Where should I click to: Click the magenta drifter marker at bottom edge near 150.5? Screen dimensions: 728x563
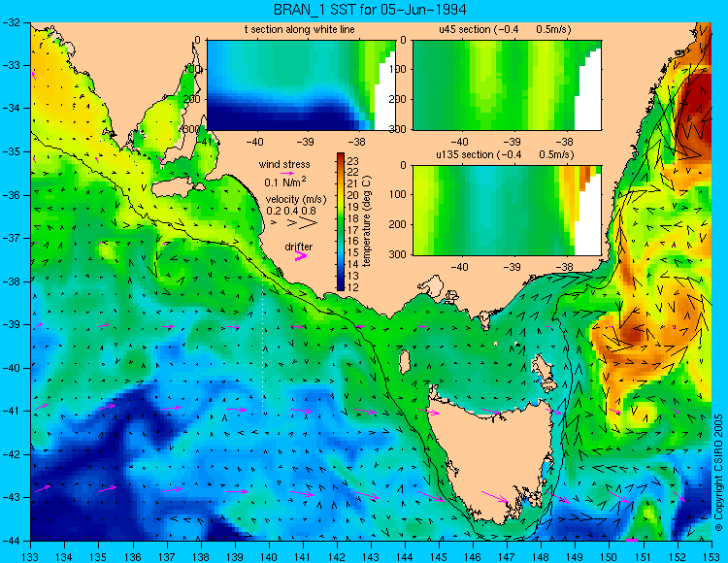[x=632, y=541]
